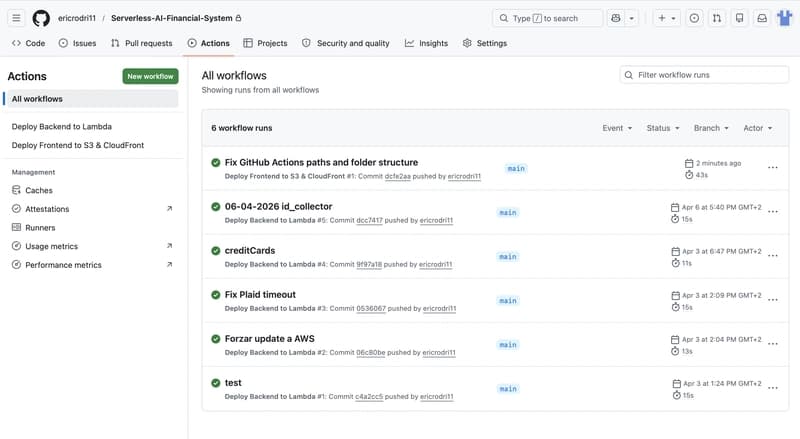Open more options for Fix Plaid timeout run
This screenshot has width=800, height=439.
(772, 300)
